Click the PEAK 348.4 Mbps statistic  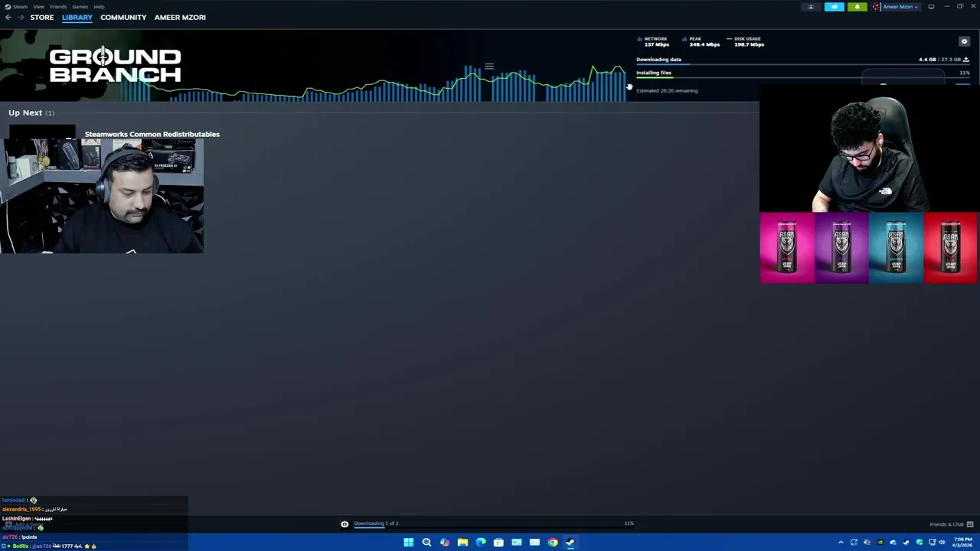pos(702,41)
